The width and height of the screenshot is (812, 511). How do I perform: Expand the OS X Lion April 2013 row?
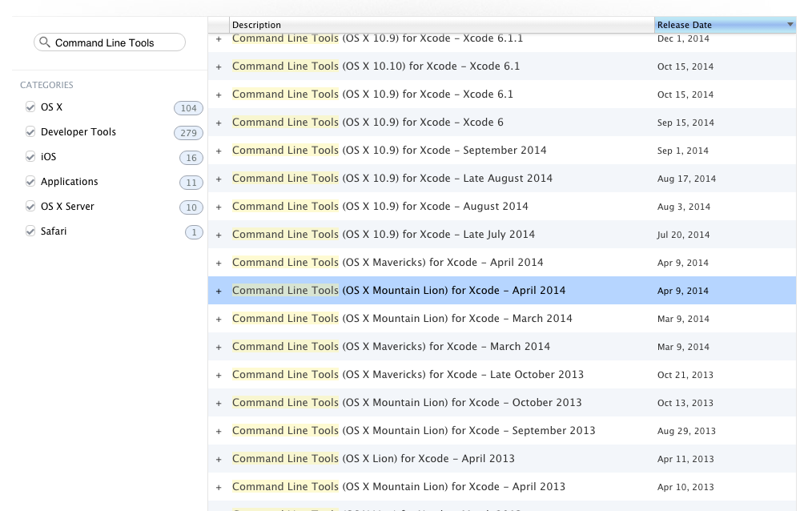219,459
